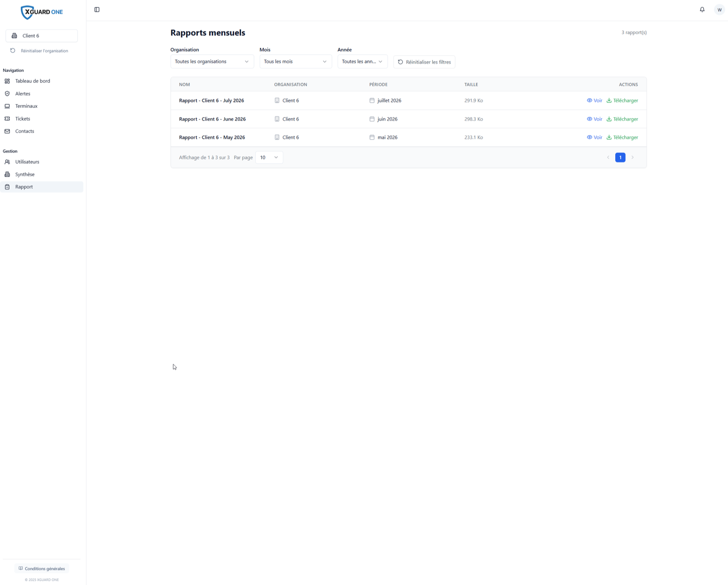Click Réinitialiser l'organisation
Viewport: 728px width, 585px height.
point(40,51)
